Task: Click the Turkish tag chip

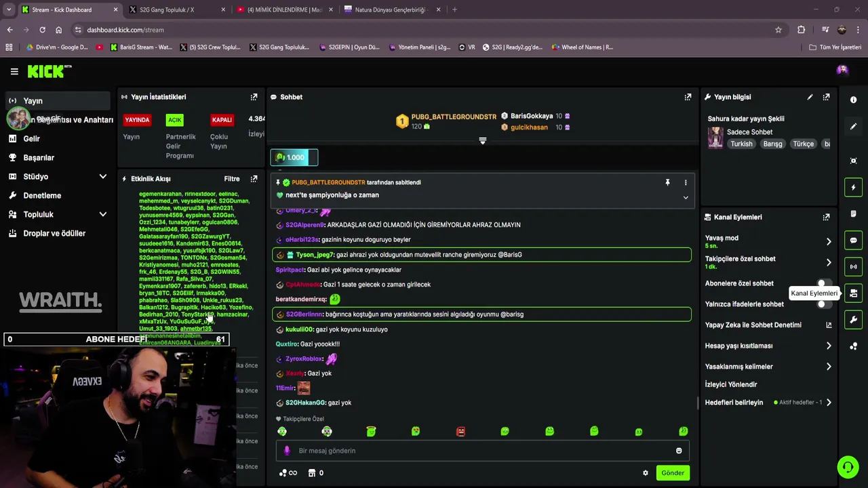Action: click(x=741, y=144)
